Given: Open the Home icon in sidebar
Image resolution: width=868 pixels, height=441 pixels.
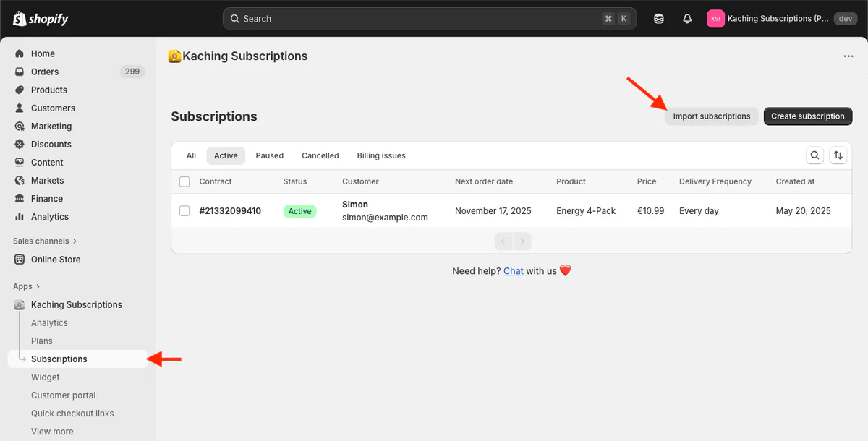Looking at the screenshot, I should point(20,53).
